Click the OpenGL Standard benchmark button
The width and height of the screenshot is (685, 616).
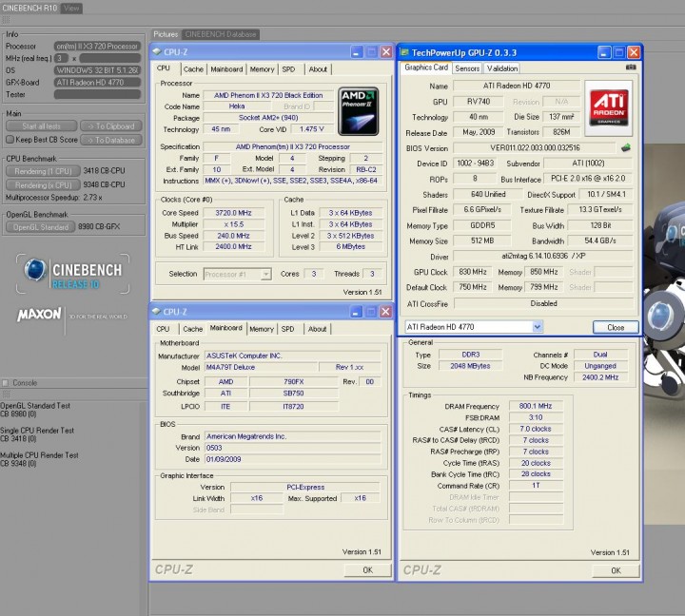39,227
